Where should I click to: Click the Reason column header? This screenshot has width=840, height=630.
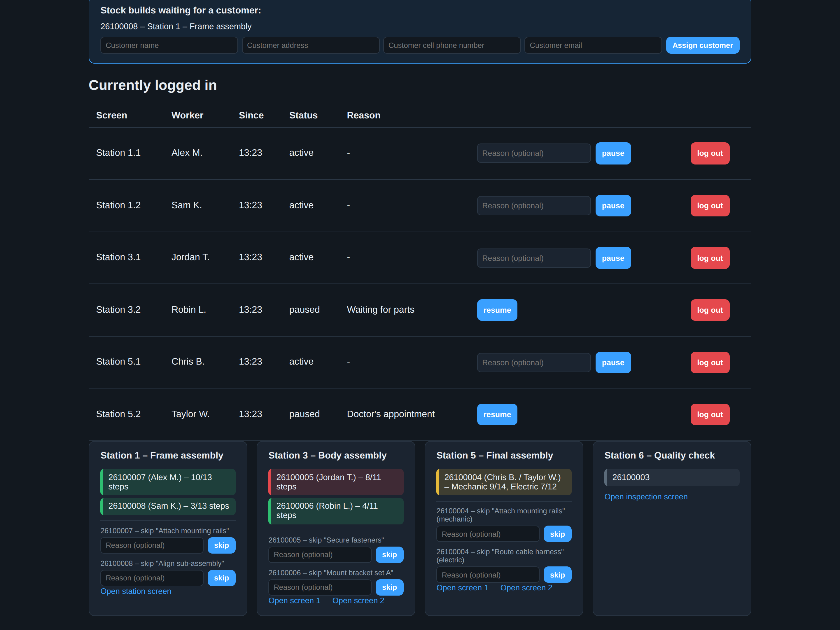pos(363,116)
